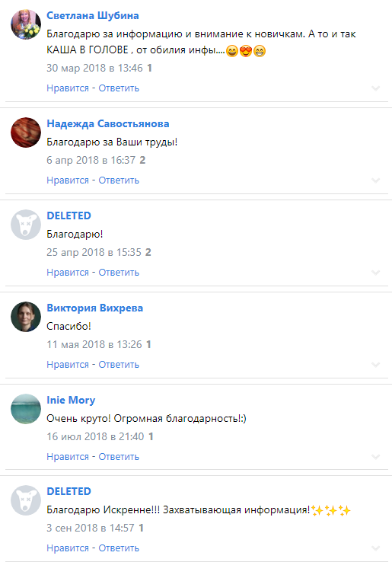
Task: Reply to the Захватывающая информация comment via Ответить
Action: (119, 548)
